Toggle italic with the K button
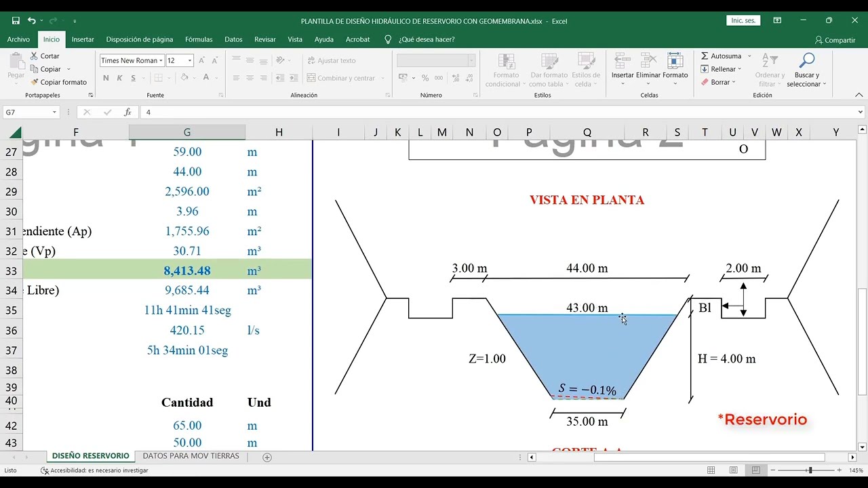 click(x=119, y=78)
